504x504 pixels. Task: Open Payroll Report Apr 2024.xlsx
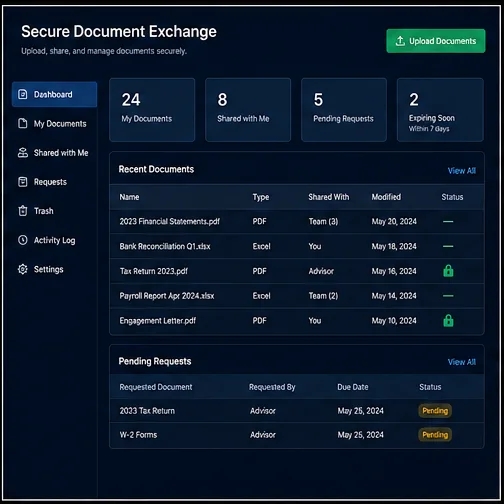167,296
